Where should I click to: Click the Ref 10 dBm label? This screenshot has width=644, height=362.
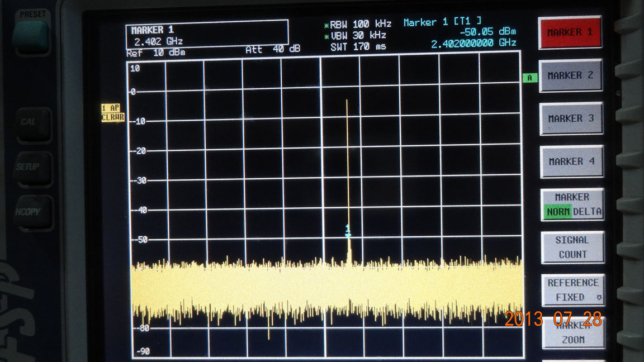[155, 53]
